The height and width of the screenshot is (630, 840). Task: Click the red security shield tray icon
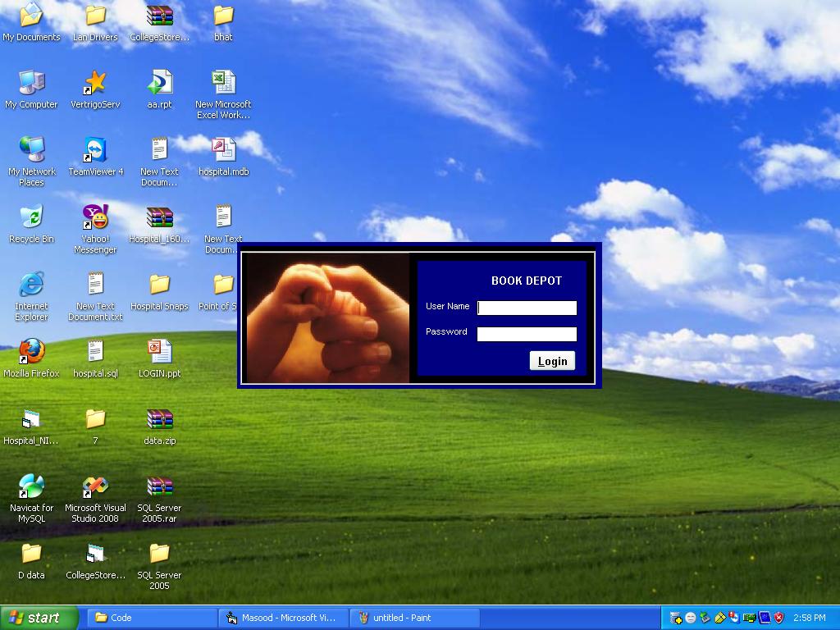[779, 618]
